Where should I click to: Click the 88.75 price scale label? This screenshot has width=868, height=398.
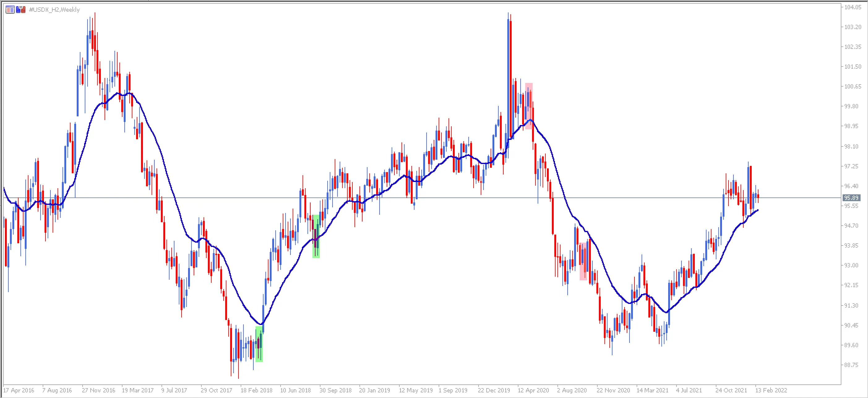pos(851,365)
